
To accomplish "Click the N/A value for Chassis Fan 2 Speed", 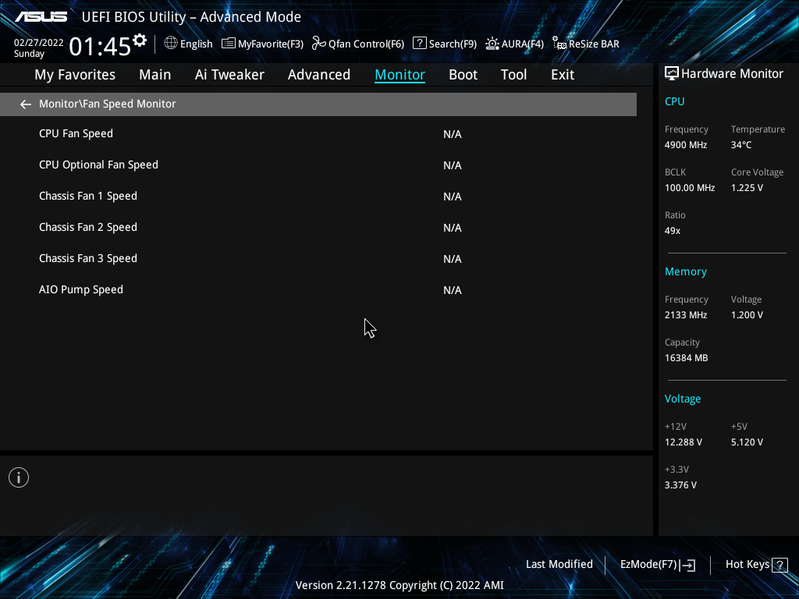I will tap(452, 228).
